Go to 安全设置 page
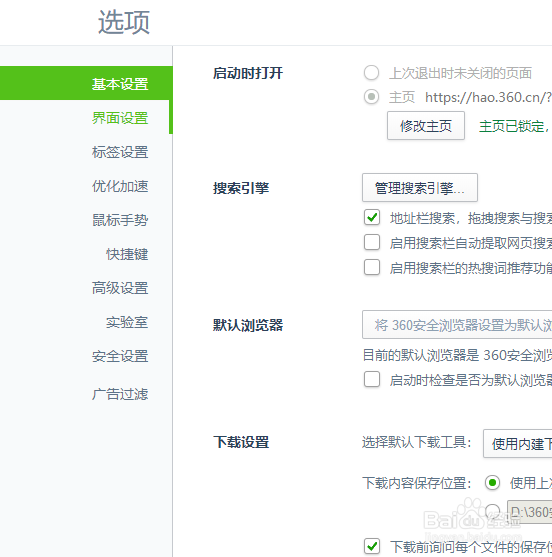552x557 pixels. (120, 356)
